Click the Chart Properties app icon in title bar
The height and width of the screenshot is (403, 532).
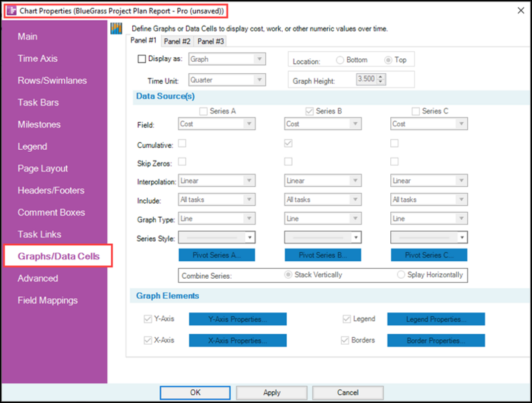coord(11,11)
